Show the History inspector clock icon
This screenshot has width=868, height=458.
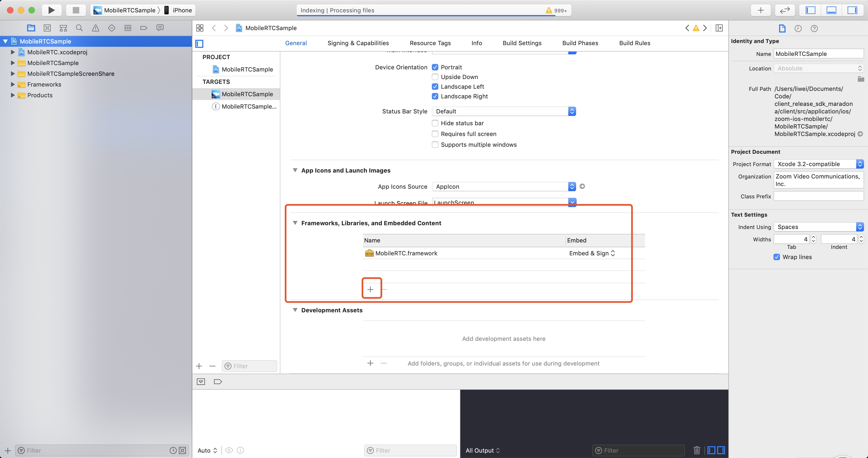(798, 28)
